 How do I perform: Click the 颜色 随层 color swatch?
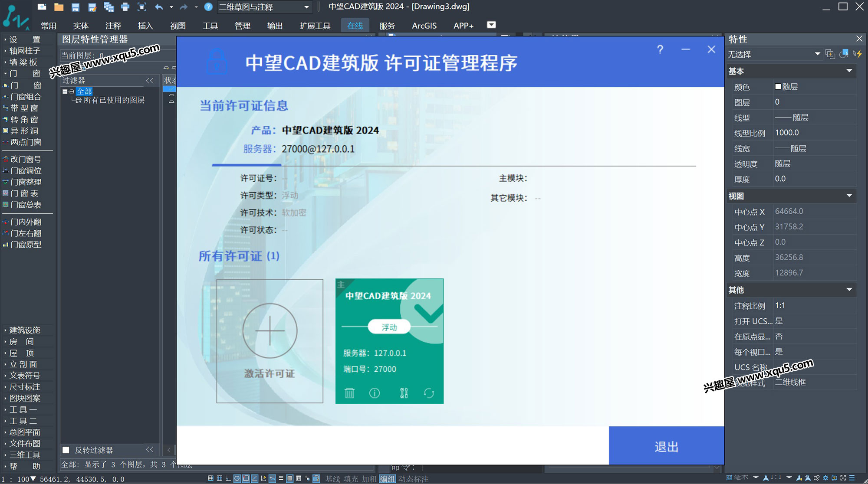point(778,87)
